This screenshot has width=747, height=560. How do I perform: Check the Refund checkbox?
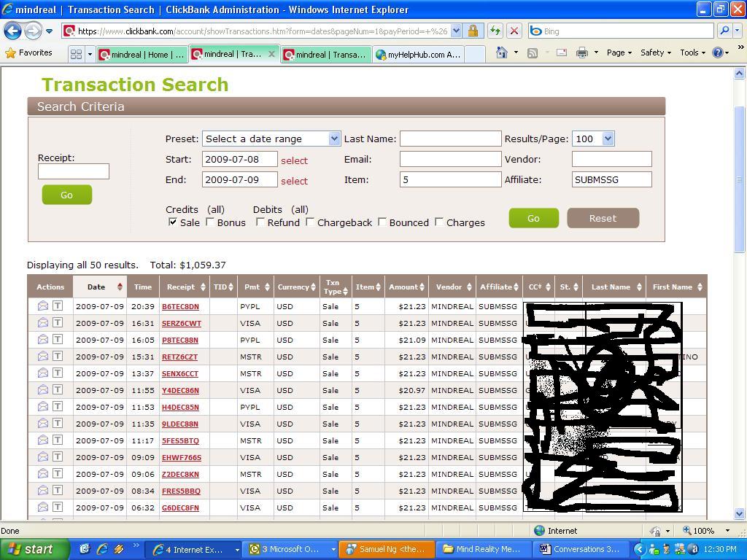coord(260,222)
